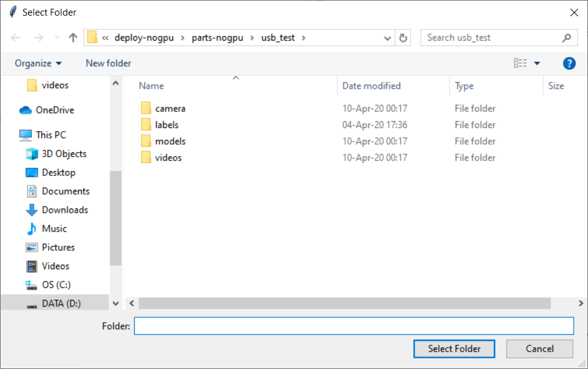Click the labels folder icon
This screenshot has height=369, width=588.
click(x=146, y=124)
